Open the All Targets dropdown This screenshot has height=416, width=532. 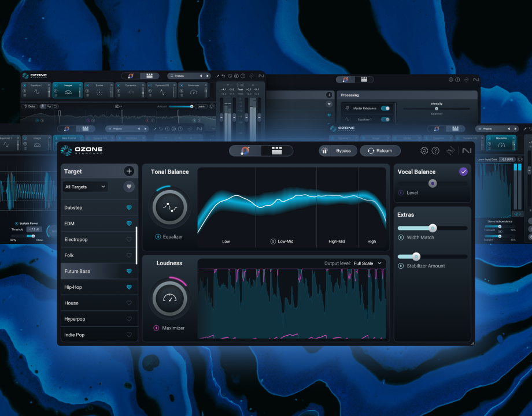pos(85,187)
